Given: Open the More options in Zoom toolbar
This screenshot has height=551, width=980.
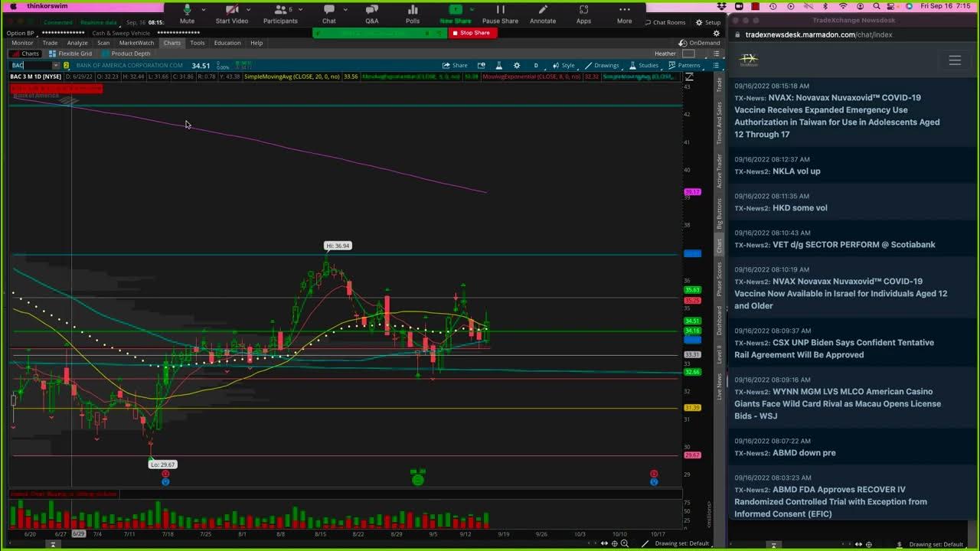Looking at the screenshot, I should coord(625,13).
